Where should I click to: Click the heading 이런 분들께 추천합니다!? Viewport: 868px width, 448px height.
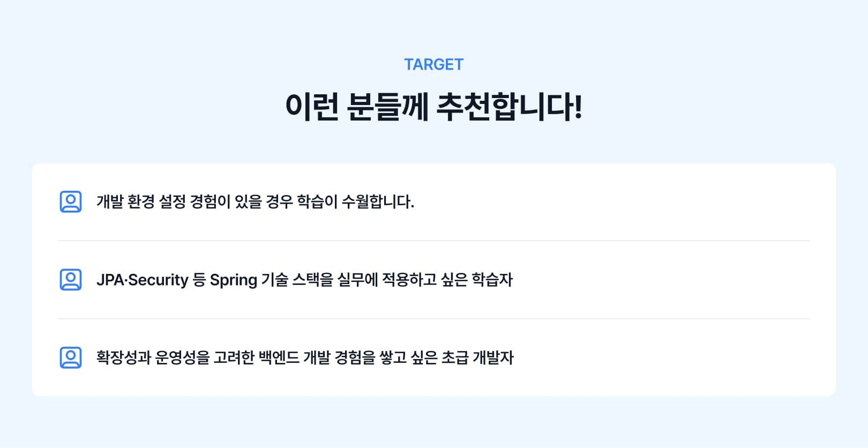click(433, 107)
